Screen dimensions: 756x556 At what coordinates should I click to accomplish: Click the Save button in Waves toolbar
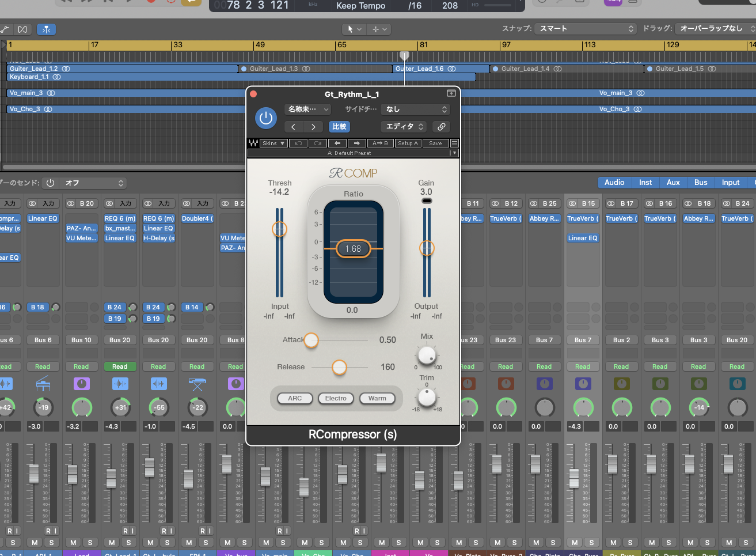436,143
